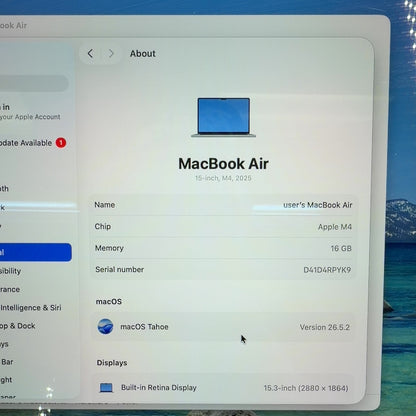Screen dimensions: 416x416
Task: Click the Memory 16 GB row
Action: (223, 248)
